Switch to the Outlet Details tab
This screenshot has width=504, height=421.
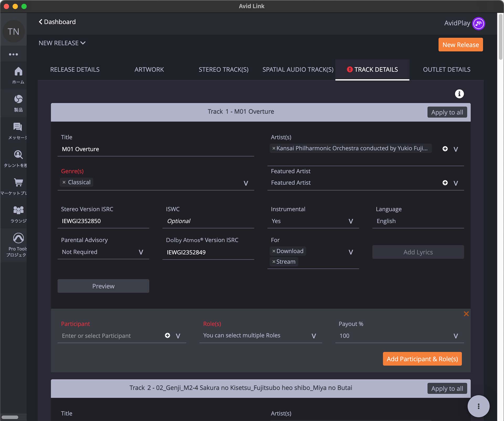point(446,70)
